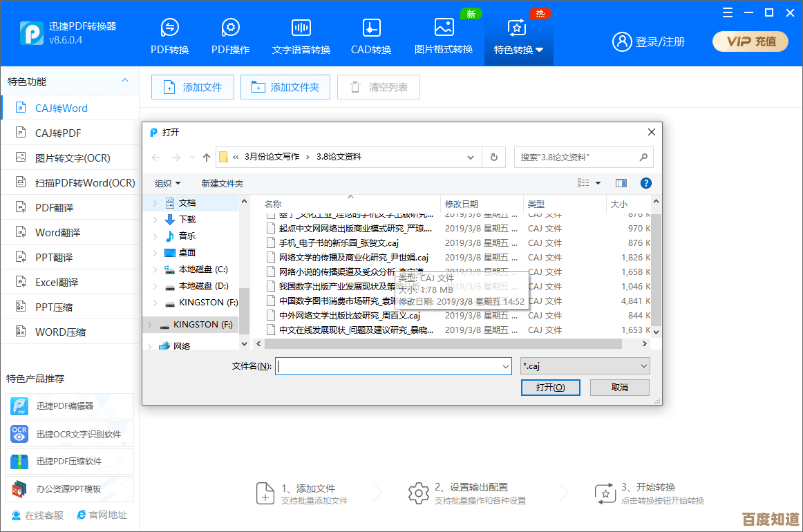Viewport: 803px width, 532px height.
Task: Expand the 组织 dropdown menu
Action: click(167, 183)
